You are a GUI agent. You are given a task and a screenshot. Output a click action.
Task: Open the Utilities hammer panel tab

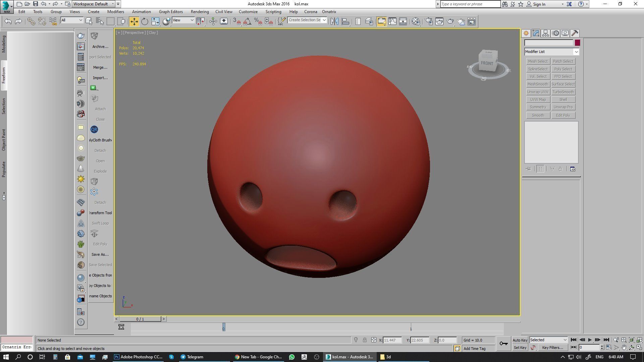pos(575,33)
